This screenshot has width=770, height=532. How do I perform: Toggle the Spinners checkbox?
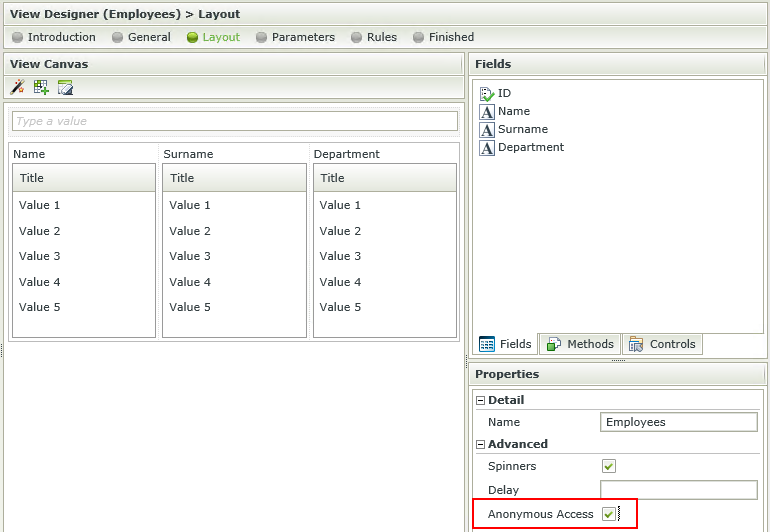[x=609, y=466]
